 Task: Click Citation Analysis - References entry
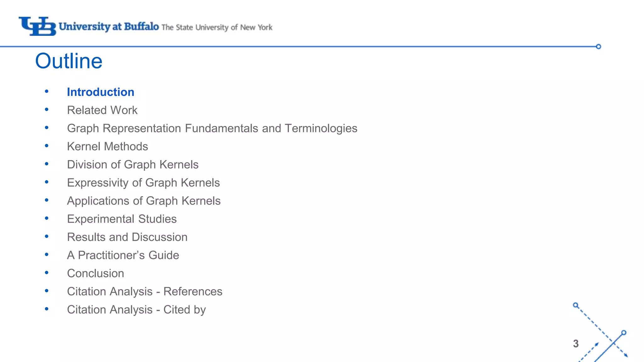coord(145,292)
